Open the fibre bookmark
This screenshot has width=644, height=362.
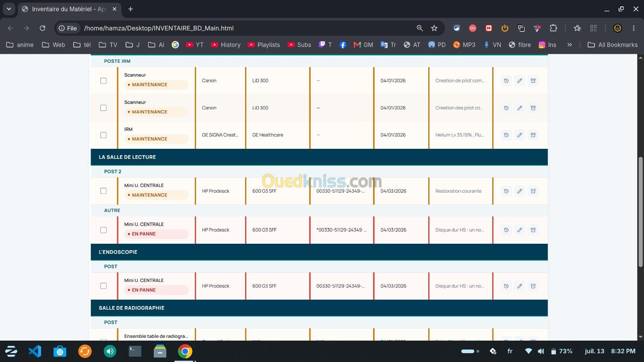pos(520,45)
